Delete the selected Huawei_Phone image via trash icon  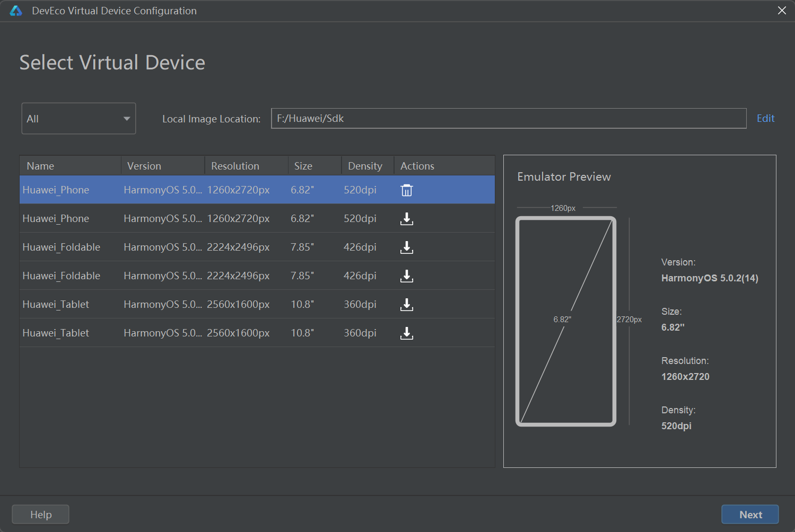click(x=407, y=190)
